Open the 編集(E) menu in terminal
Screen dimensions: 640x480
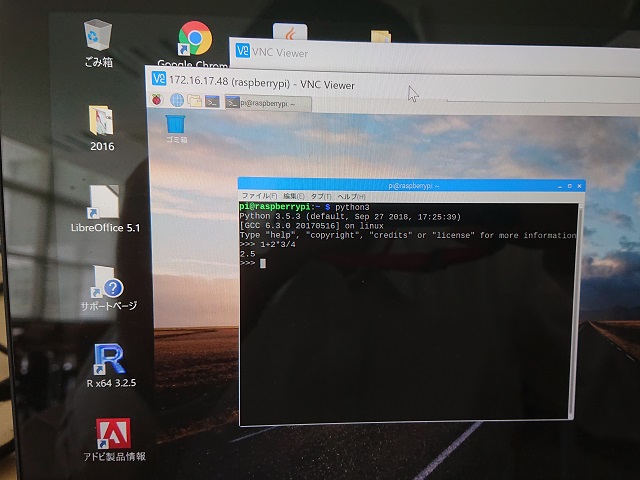click(x=293, y=196)
